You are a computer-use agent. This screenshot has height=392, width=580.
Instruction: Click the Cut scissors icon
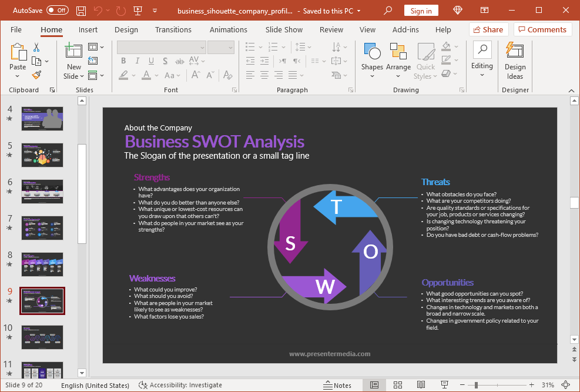coord(36,48)
